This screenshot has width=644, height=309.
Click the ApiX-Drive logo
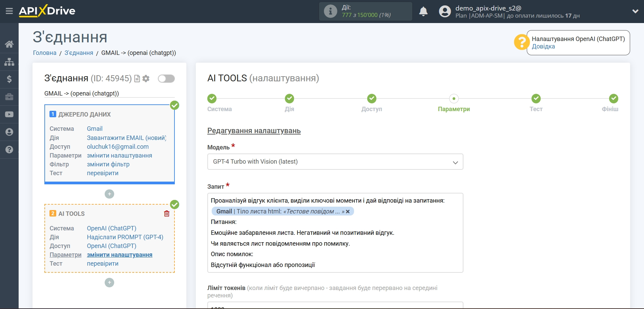click(x=47, y=11)
